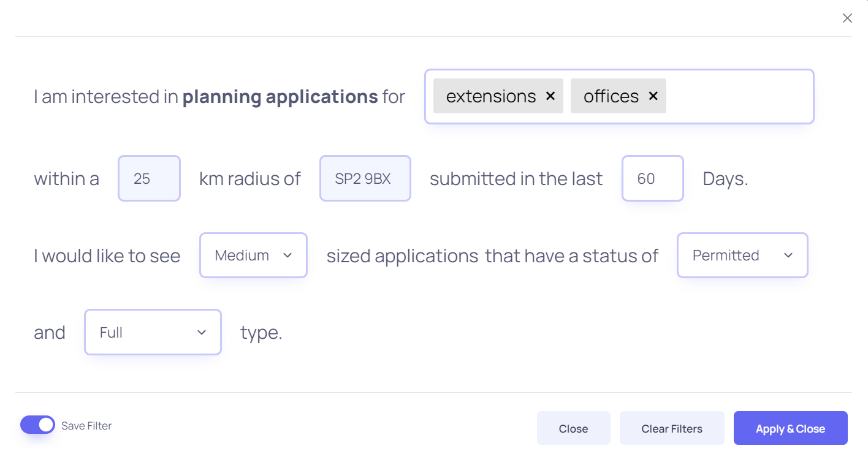Focus the postcode field showing SP2 9BX
The height and width of the screenshot is (462, 868).
pos(365,178)
